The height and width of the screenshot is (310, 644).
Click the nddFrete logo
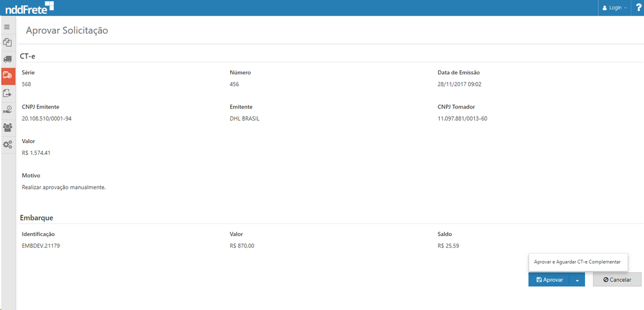tap(29, 8)
